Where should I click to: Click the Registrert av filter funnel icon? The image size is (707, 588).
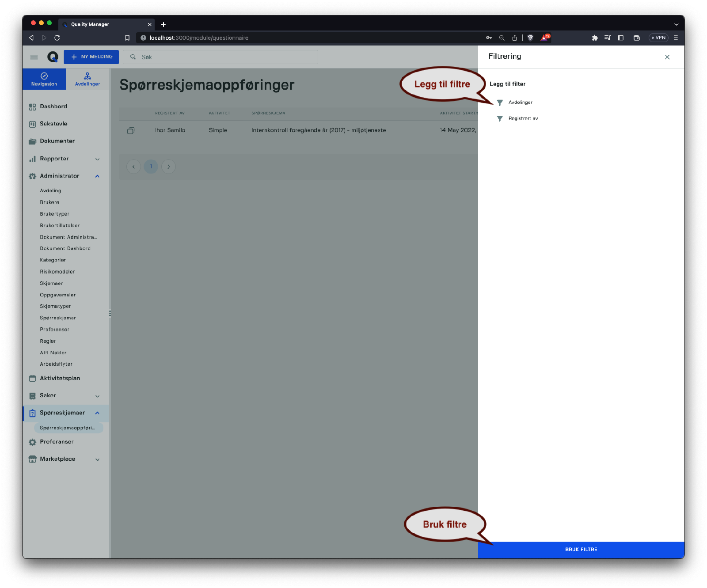[x=500, y=119]
